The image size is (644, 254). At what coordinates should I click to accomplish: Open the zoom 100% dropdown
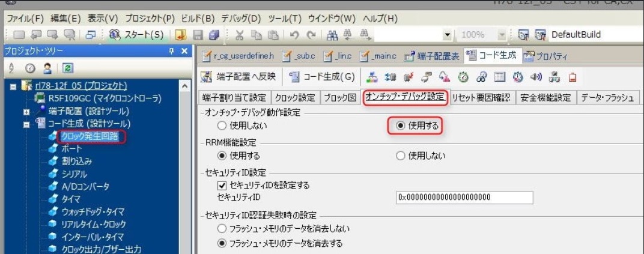tap(502, 35)
